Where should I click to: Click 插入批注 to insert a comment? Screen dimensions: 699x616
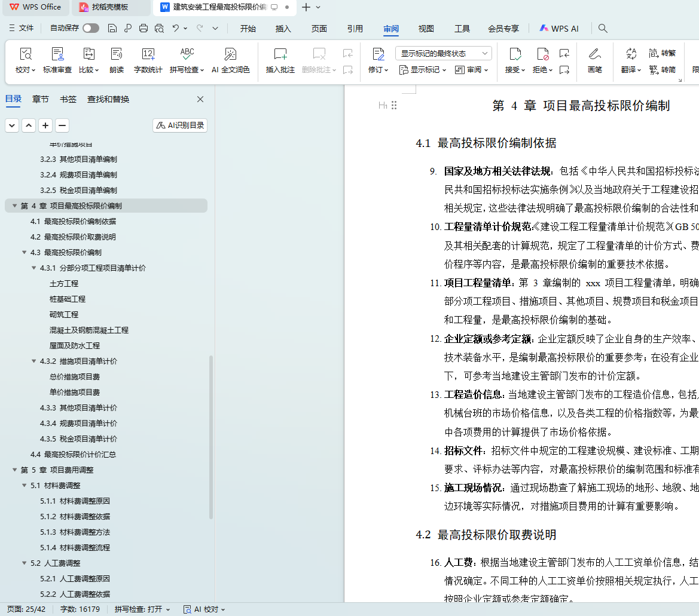point(280,55)
